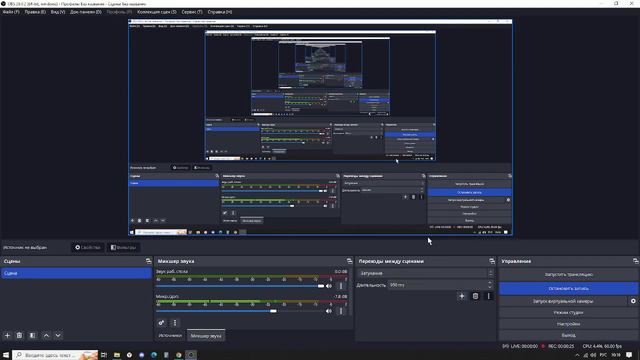Float the Scenes dock panel
Viewport: 640px width, 360px height.
(x=148, y=261)
